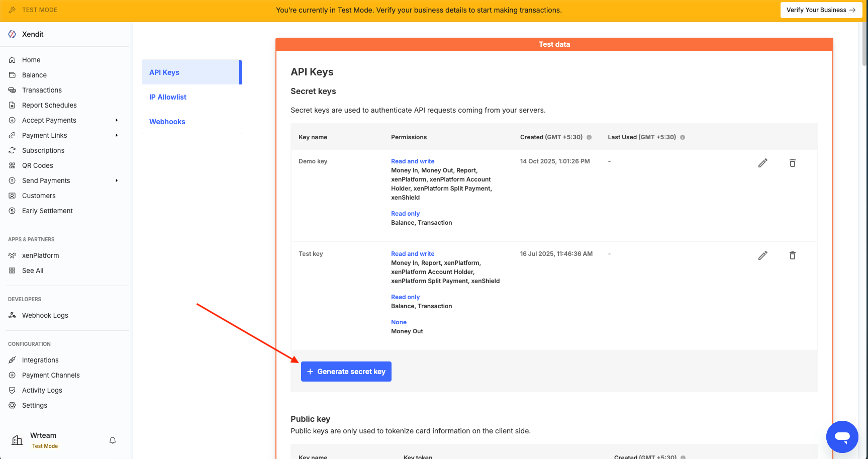Screen dimensions: 868x459
Task: Click the page vertical scrollbar
Action: [x=864, y=45]
